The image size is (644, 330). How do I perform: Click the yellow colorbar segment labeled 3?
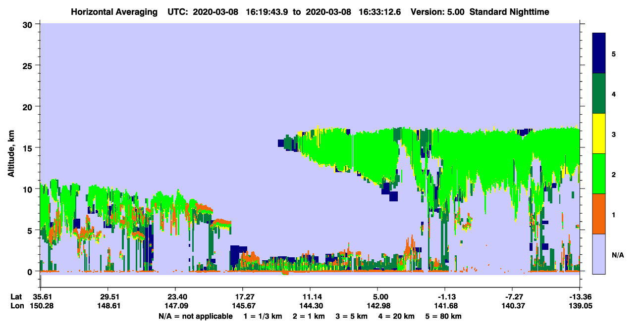click(599, 134)
